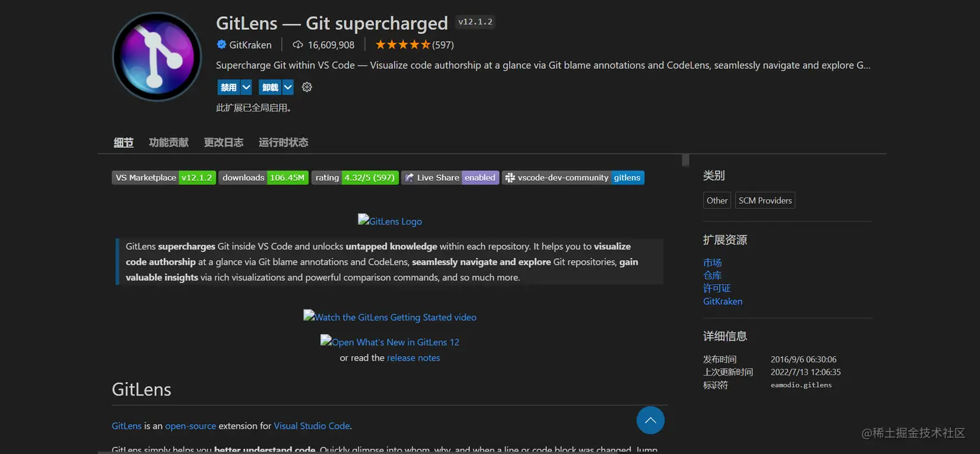Click the rating 4.32/5 badge

pos(355,178)
